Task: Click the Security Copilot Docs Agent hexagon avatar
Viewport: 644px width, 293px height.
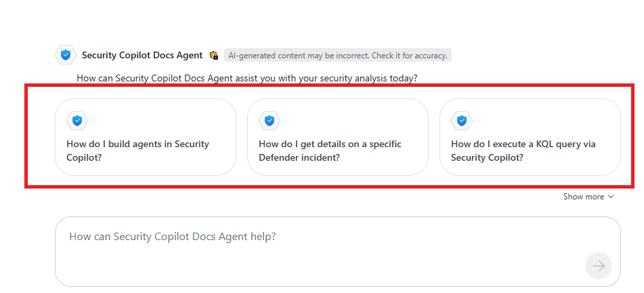Action: tap(65, 55)
